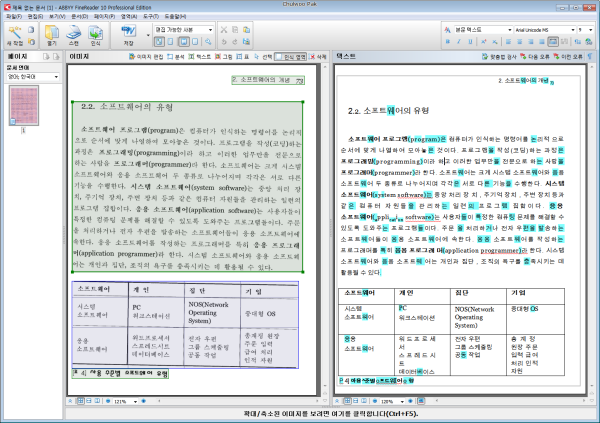This screenshot has width=600, height=423.
Task: Click the cut (X) icon in main toolbar
Action: pos(224,30)
